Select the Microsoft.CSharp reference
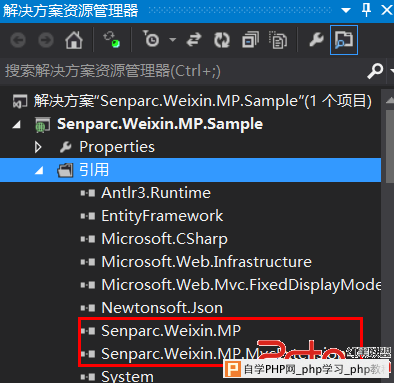Image resolution: width=394 pixels, height=383 pixels. 164,239
